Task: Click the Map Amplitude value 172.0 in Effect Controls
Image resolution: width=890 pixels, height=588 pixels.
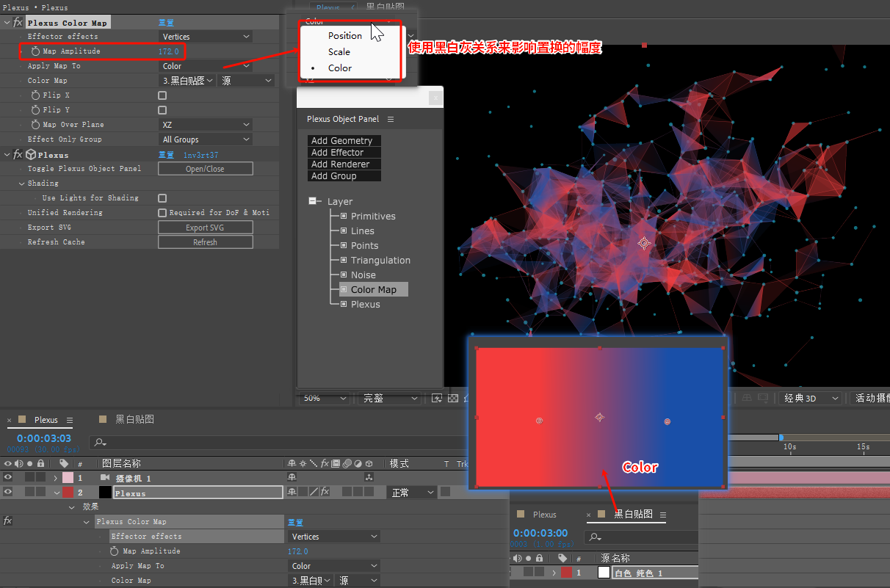Action: pos(169,51)
